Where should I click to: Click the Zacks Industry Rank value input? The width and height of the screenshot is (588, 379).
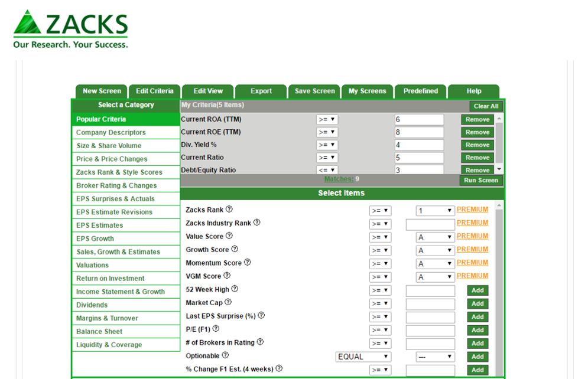tap(430, 224)
